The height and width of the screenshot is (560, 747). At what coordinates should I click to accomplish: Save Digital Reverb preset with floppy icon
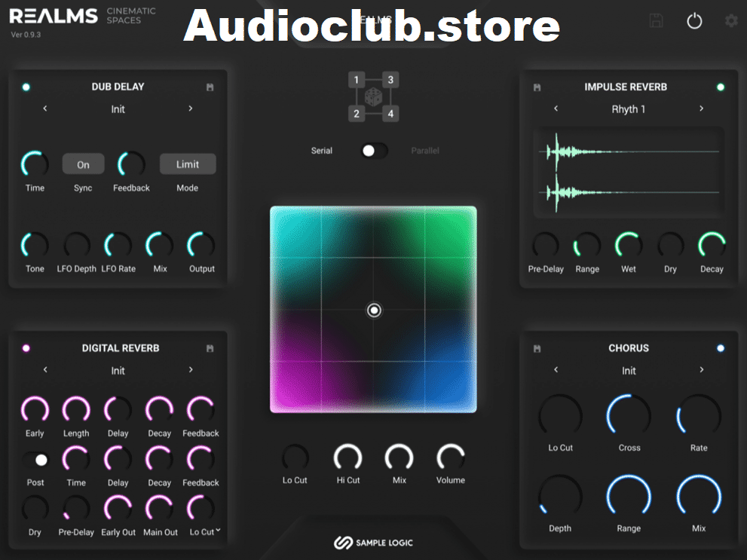pyautogui.click(x=210, y=348)
